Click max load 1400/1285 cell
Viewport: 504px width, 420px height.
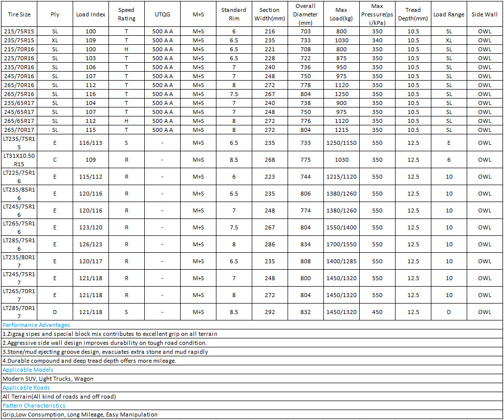click(x=341, y=261)
